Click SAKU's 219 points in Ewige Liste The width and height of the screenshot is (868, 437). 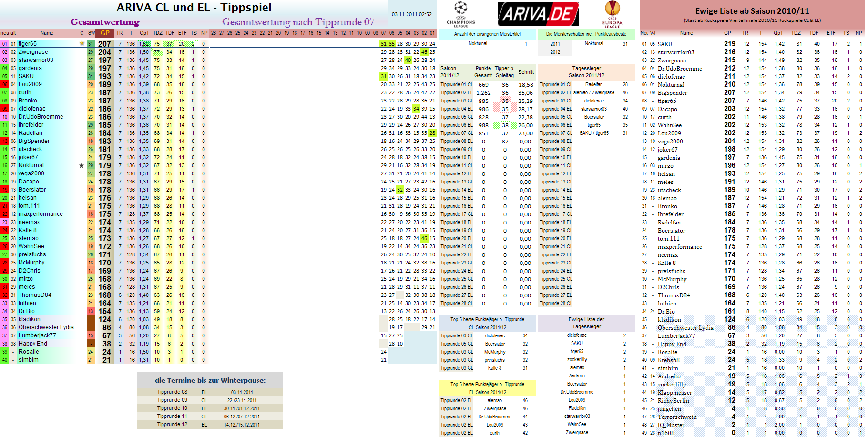tap(730, 44)
